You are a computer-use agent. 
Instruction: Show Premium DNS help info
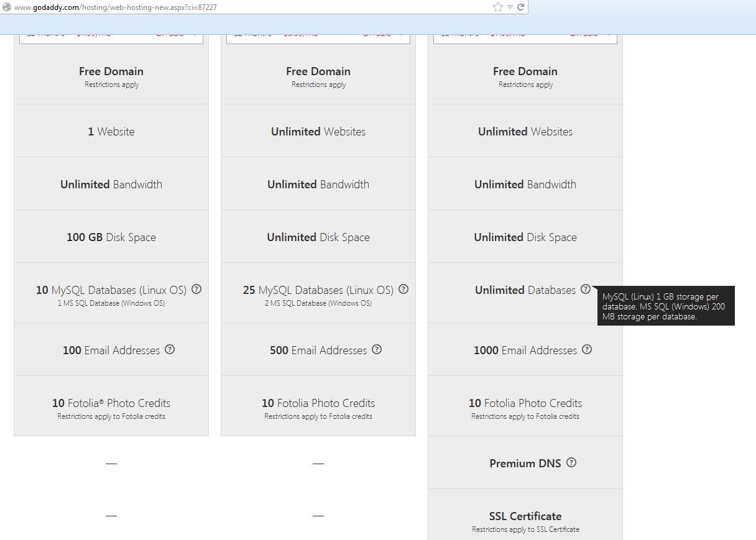(x=571, y=462)
